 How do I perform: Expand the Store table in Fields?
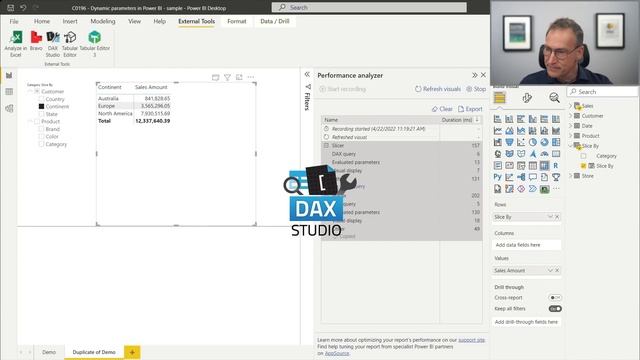571,176
